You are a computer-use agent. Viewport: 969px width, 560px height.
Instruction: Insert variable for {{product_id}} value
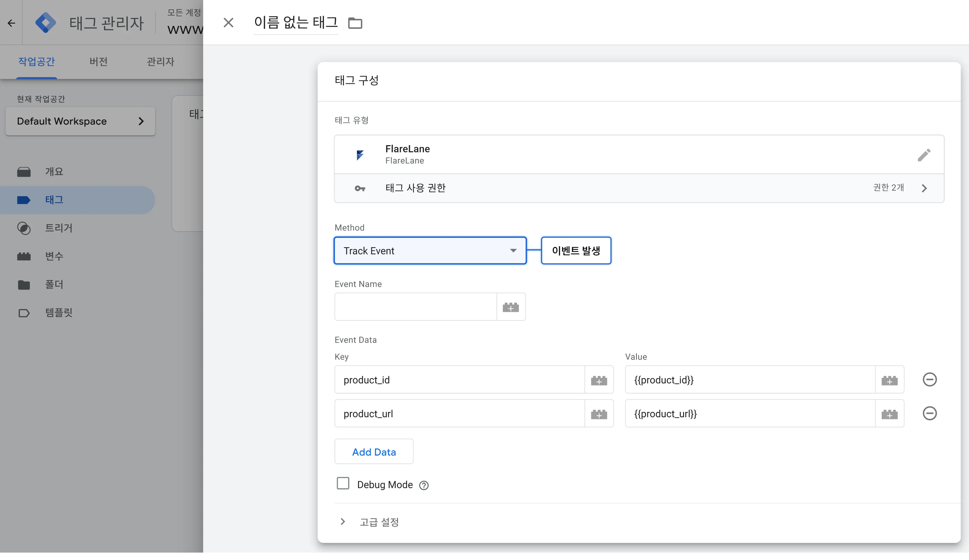[x=889, y=380]
